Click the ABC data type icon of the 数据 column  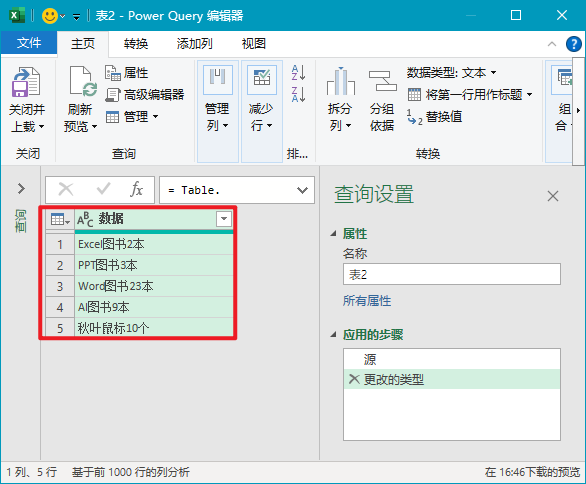[85, 219]
